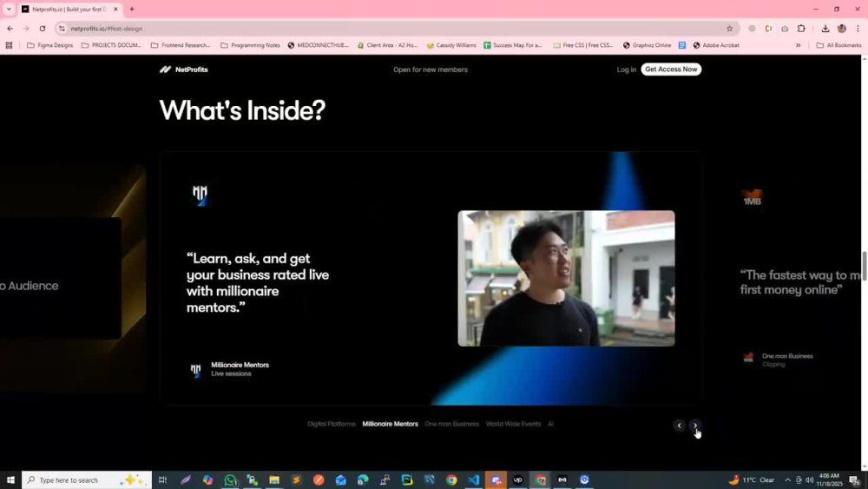Click the browser Back arrow
The image size is (868, 489).
10,29
